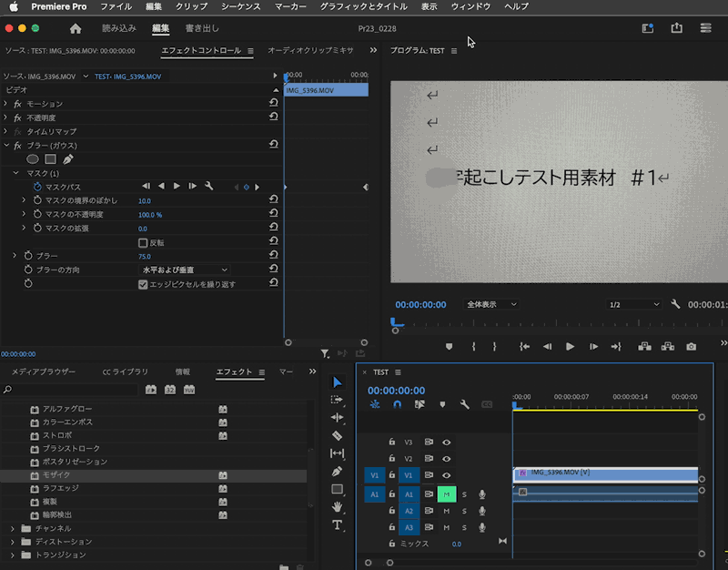Expand the mask feather parameter

[x=24, y=200]
